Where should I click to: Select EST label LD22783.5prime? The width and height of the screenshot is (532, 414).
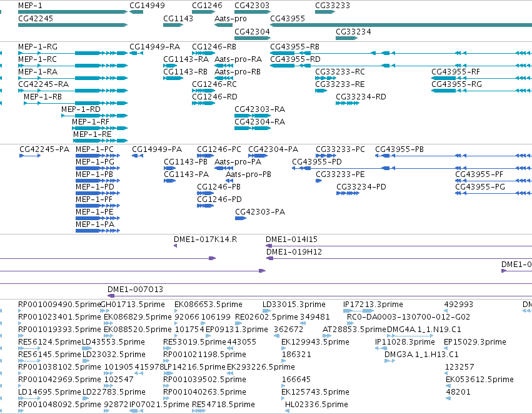coord(114,392)
